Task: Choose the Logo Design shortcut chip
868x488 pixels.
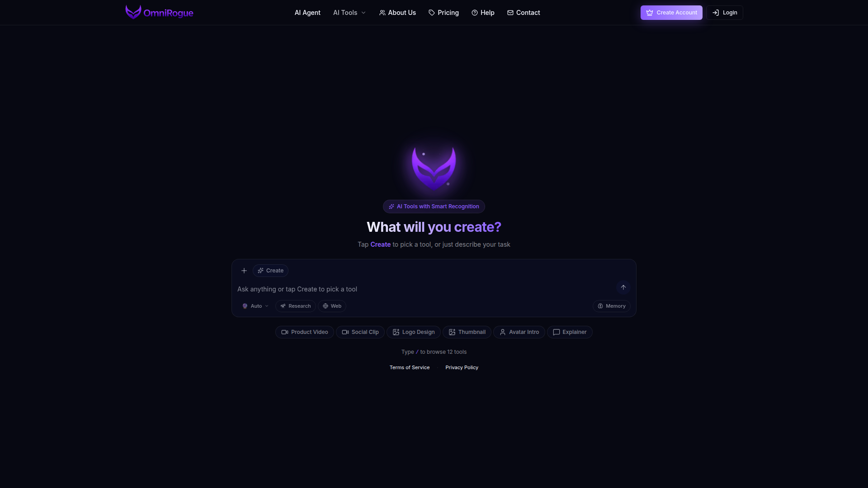Action: tap(414, 332)
